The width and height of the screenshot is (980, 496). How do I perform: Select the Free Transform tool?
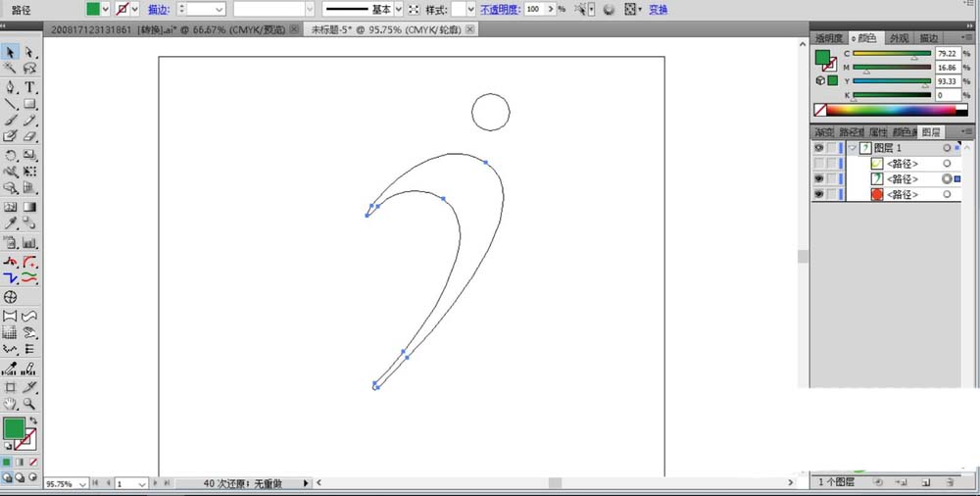pos(28,171)
